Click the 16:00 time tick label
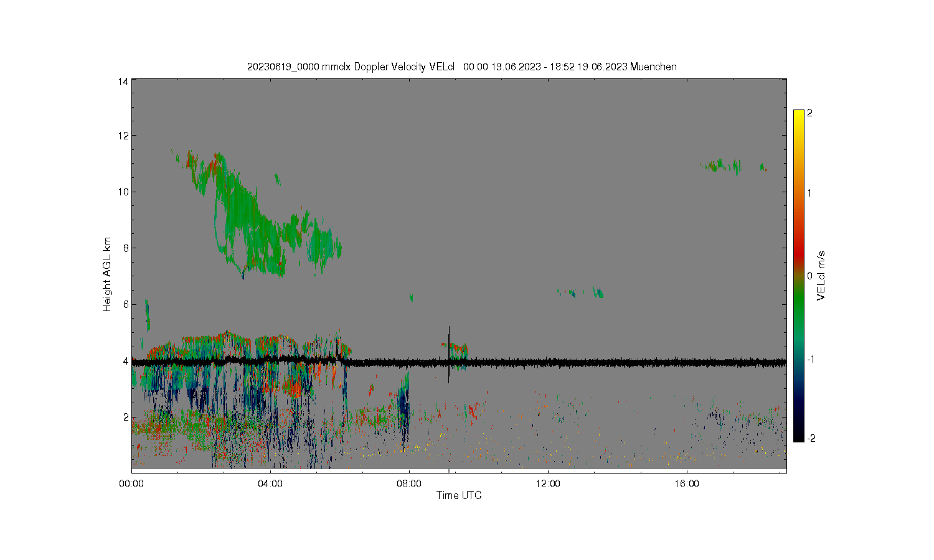 687,483
